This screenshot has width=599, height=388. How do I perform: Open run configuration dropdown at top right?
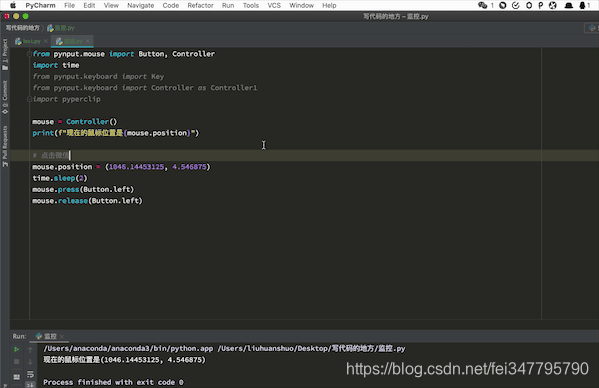pos(592,28)
